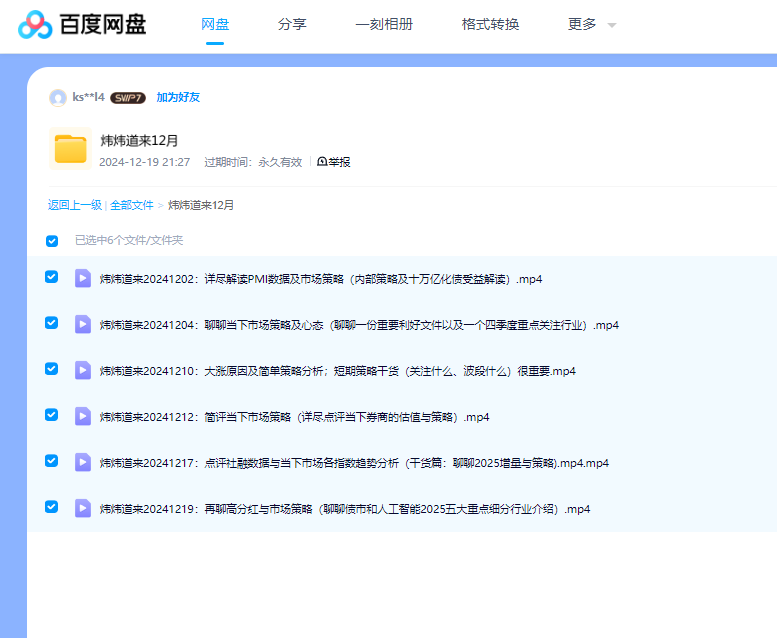Click video icon of the 20241212 file

[x=83, y=416]
